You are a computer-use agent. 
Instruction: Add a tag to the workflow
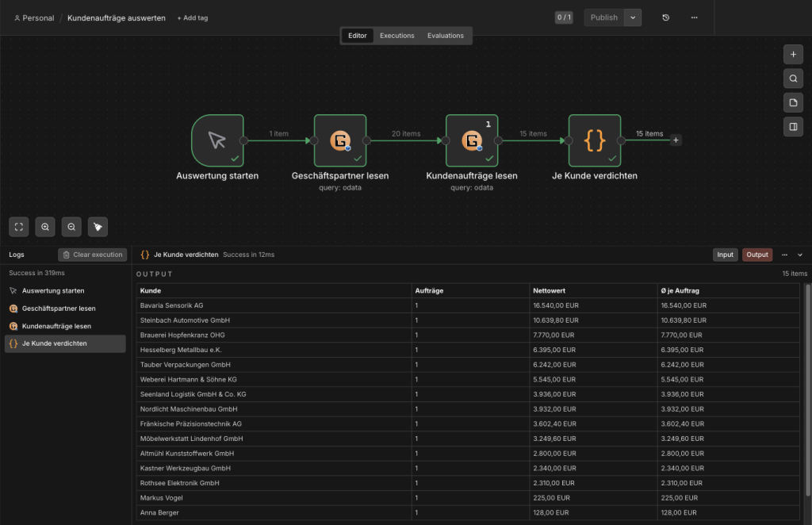[x=193, y=18]
